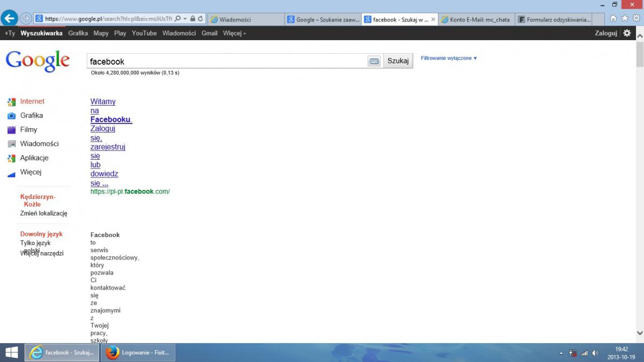The height and width of the screenshot is (362, 644).
Task: Switch to the Konto E-Mail: mc_chata tab
Action: (x=477, y=19)
